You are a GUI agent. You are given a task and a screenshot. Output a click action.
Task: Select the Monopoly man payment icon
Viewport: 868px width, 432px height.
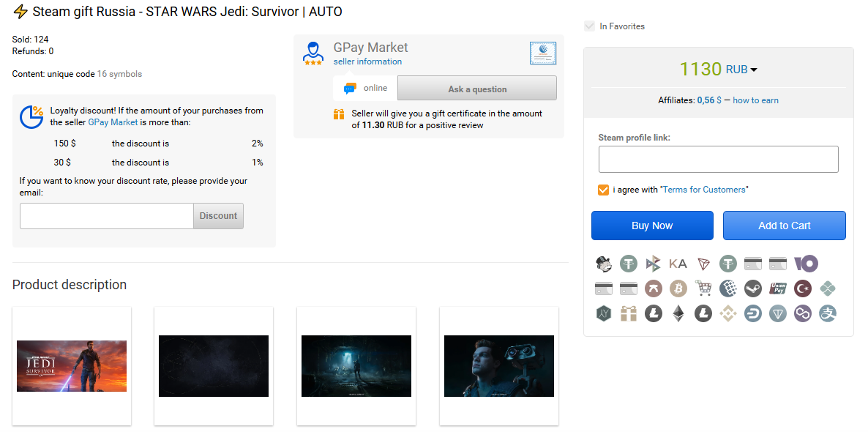tap(603, 264)
